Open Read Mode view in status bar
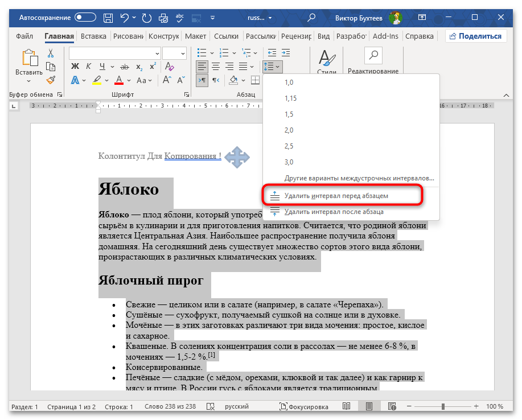This screenshot has height=420, width=522. coord(346,406)
